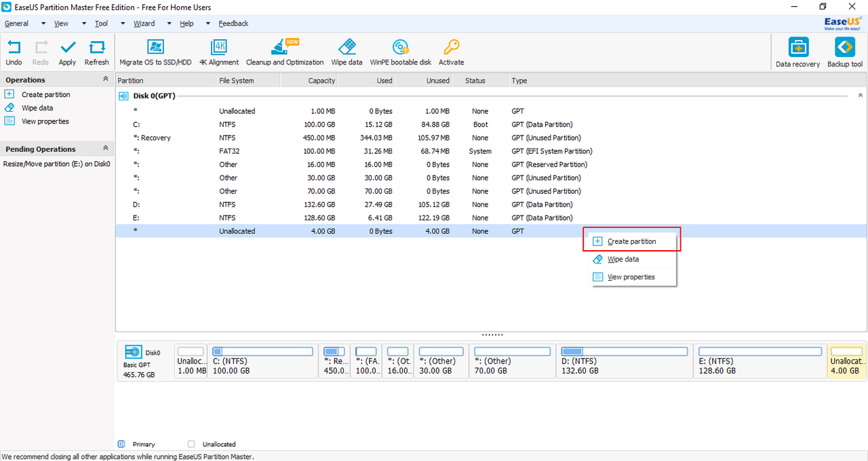This screenshot has width=868, height=461.
Task: Sort by the File System column header
Action: (x=248, y=81)
